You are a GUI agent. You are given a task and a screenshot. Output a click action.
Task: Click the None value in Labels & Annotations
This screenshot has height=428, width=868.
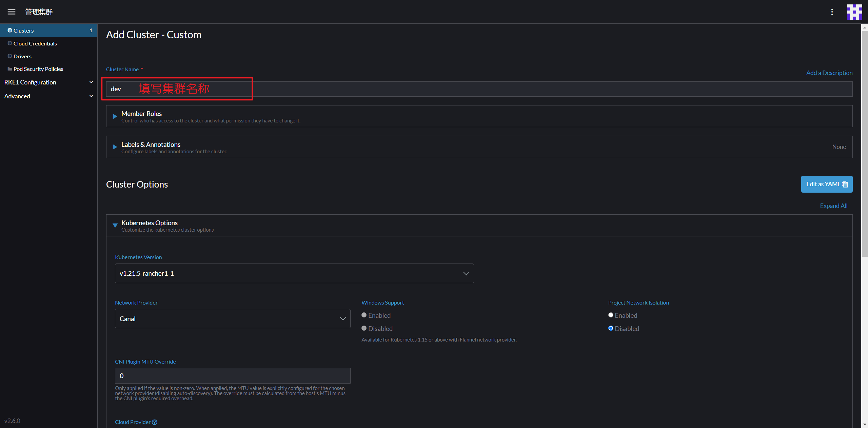coord(839,147)
